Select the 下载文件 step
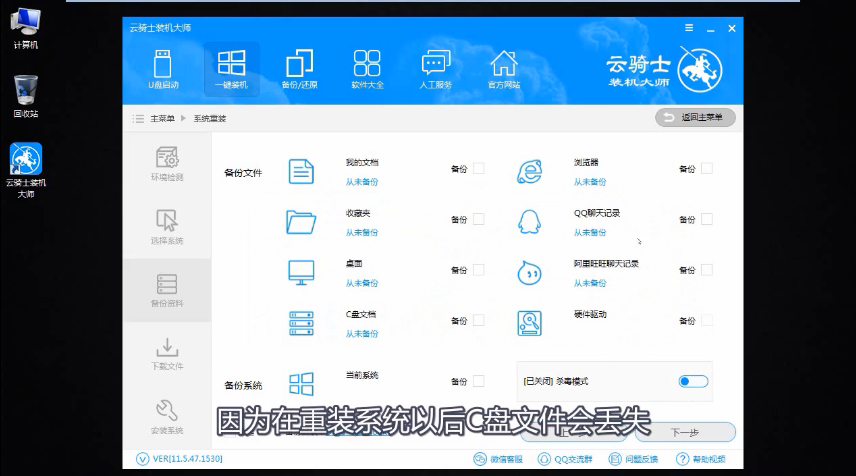Image resolution: width=856 pixels, height=476 pixels. (x=167, y=354)
